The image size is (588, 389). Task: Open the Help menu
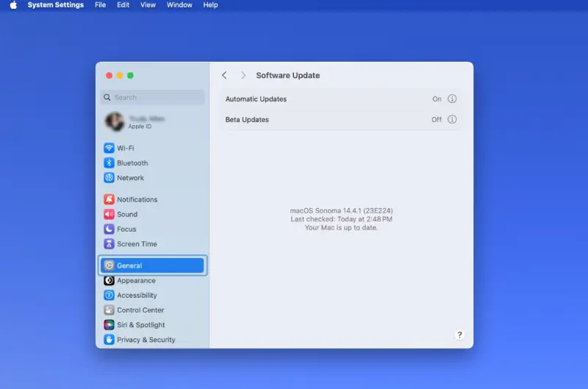pyautogui.click(x=210, y=5)
